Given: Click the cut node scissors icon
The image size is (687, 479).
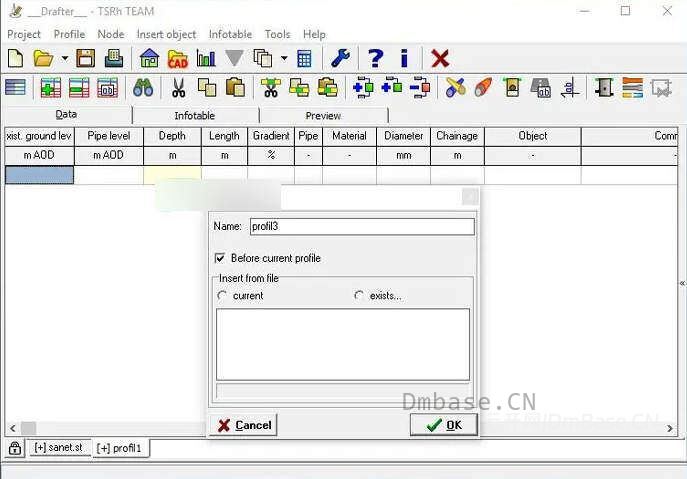Looking at the screenshot, I should coord(271,87).
